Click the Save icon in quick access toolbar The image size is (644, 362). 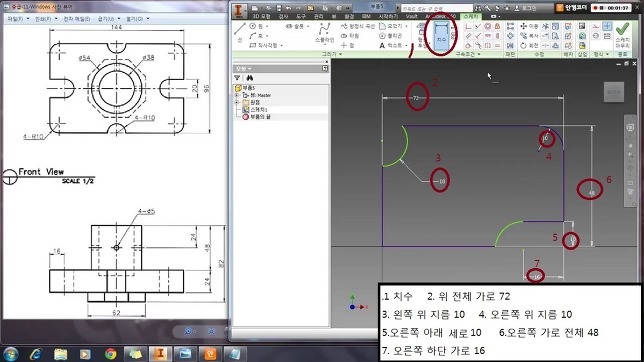279,8
